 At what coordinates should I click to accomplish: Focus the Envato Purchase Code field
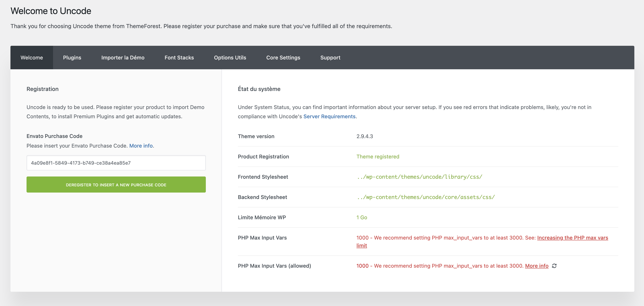pos(116,163)
